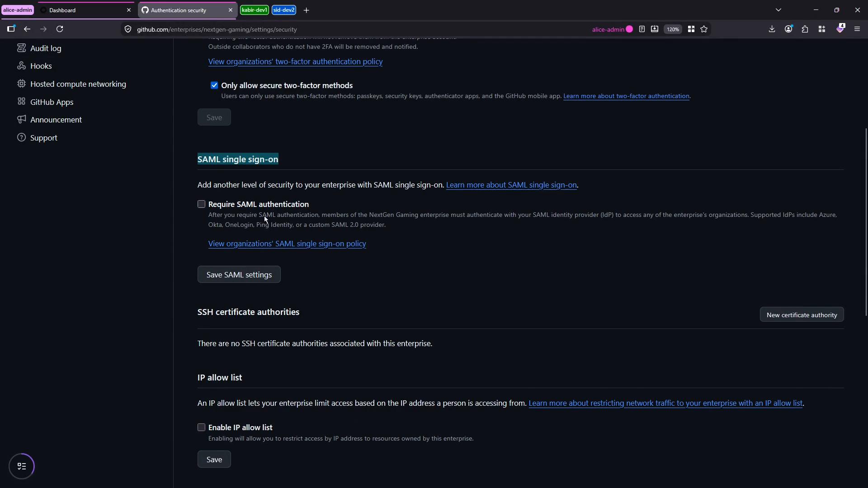868x488 pixels.
Task: Open the sid-dev2 container tab
Action: pyautogui.click(x=284, y=10)
